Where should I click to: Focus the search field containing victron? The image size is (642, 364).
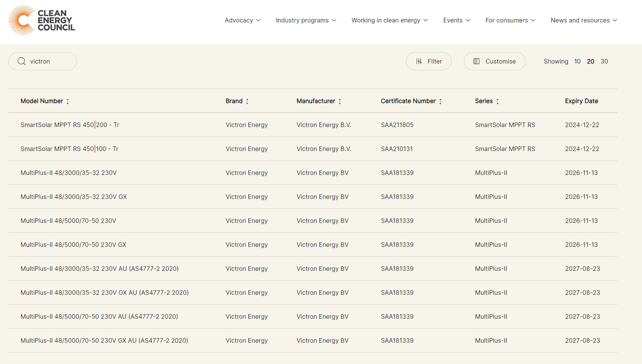(43, 61)
